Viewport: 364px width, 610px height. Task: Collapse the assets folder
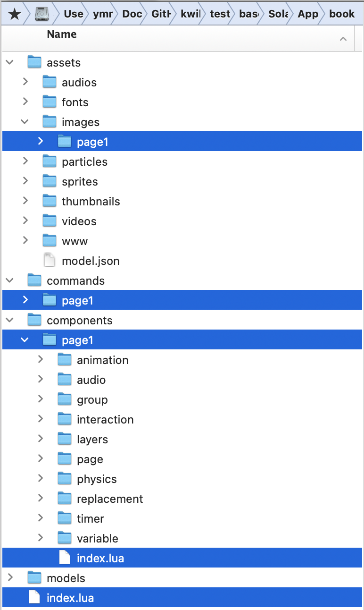9,62
